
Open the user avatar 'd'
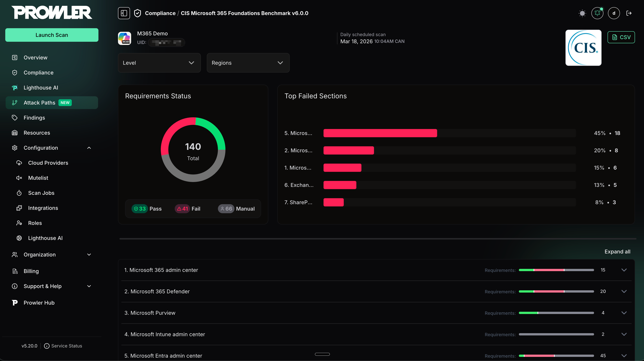(614, 13)
